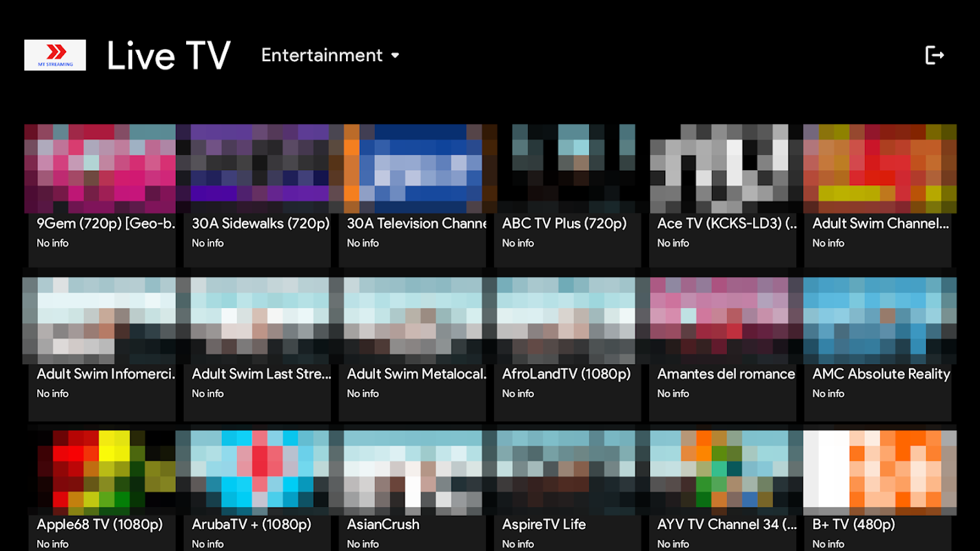Select the Amantes del romance title
The image size is (980, 551).
click(726, 374)
